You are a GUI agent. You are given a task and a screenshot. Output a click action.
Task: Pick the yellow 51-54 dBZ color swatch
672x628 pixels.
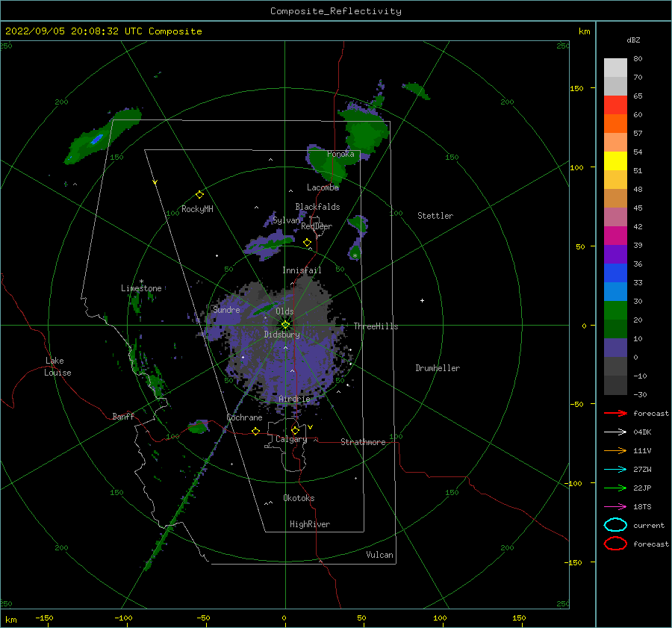(615, 161)
